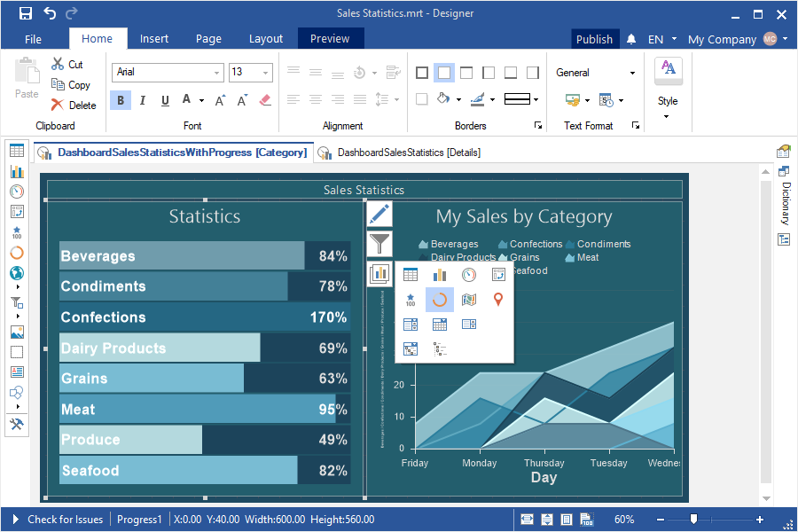Image resolution: width=798 pixels, height=532 pixels.
Task: Choose Chart in element type popup
Action: click(x=440, y=275)
